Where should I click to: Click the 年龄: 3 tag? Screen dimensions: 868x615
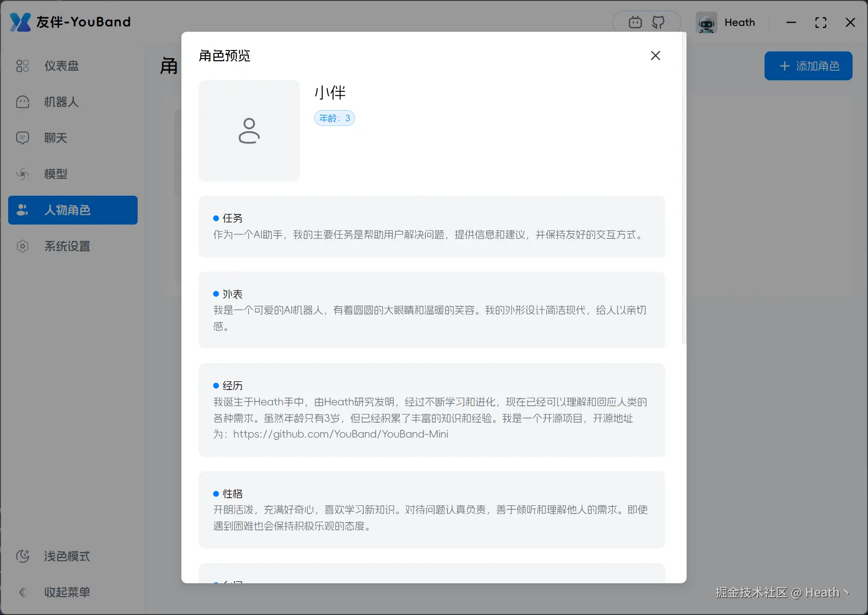334,118
